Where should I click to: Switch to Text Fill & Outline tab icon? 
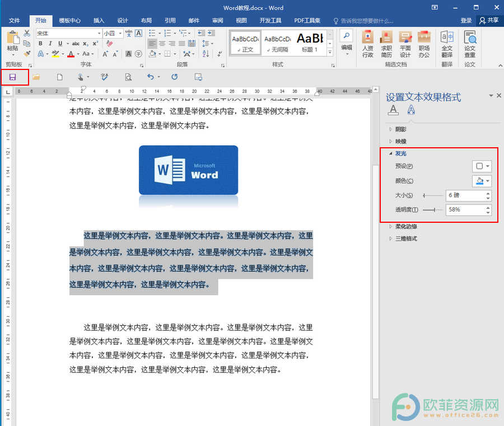pos(393,110)
